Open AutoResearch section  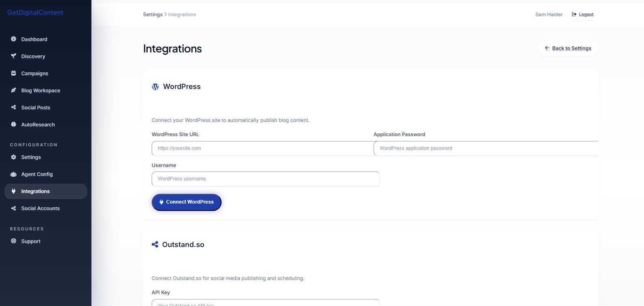(x=46, y=124)
